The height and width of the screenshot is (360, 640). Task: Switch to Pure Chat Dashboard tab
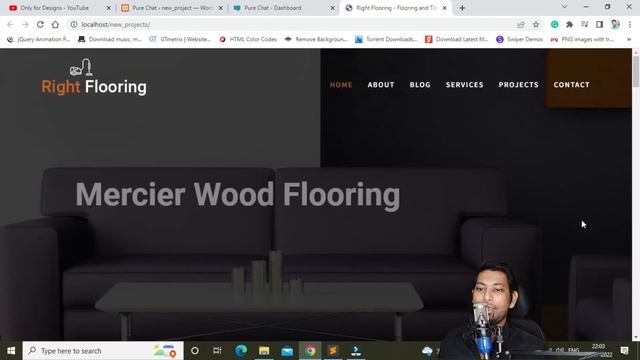[x=284, y=8]
